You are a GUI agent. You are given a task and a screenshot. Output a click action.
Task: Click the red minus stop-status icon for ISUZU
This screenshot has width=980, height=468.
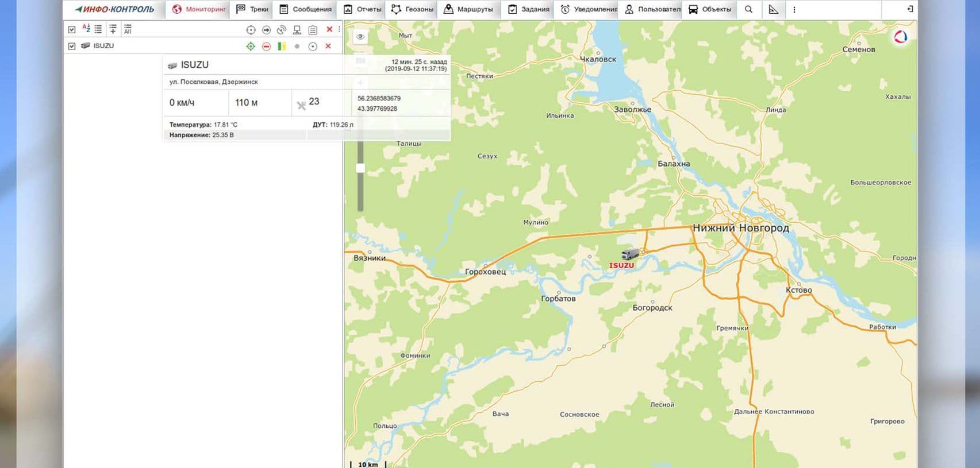pyautogui.click(x=266, y=47)
